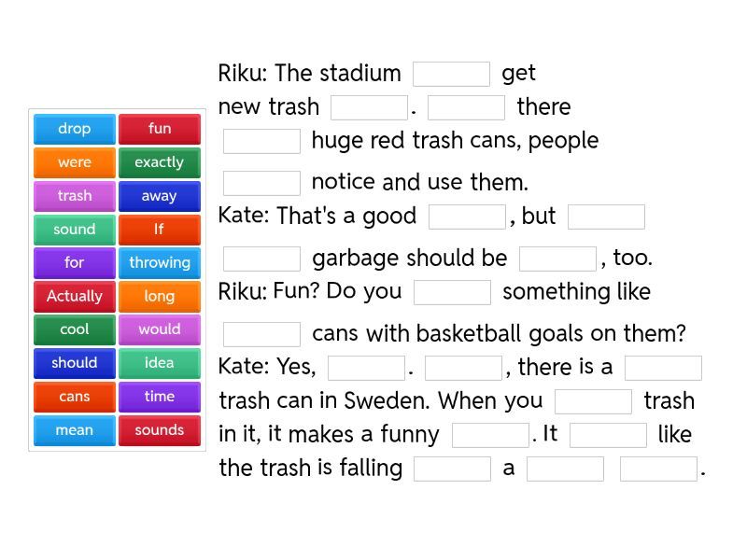Viewport: 747px width, 560px height.
Task: Select the blank before 'huge red trash cans'
Action: [261, 141]
